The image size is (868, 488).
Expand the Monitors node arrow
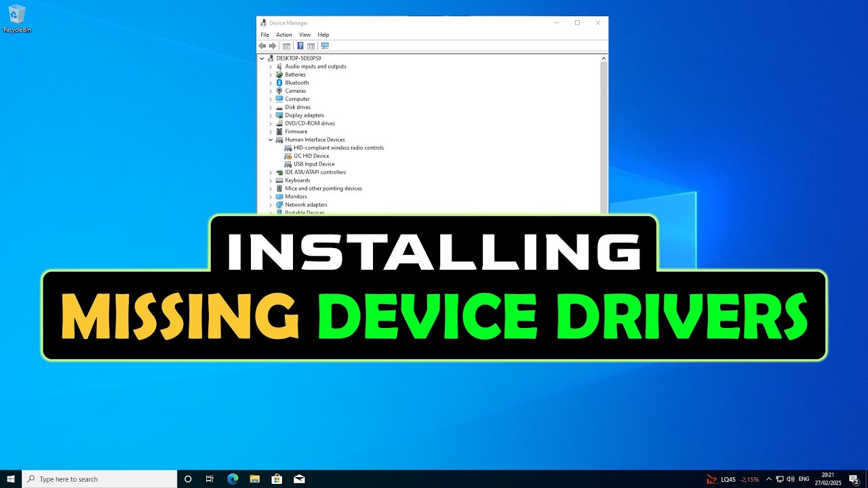point(271,197)
